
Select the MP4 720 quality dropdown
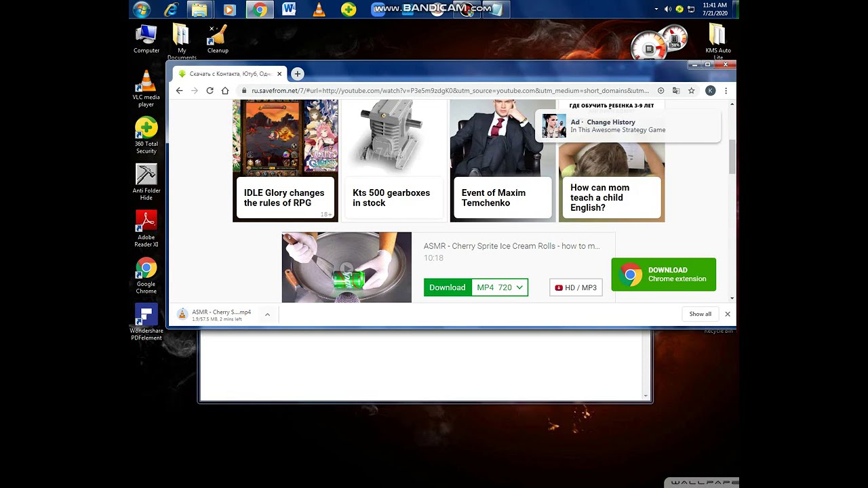click(x=499, y=287)
